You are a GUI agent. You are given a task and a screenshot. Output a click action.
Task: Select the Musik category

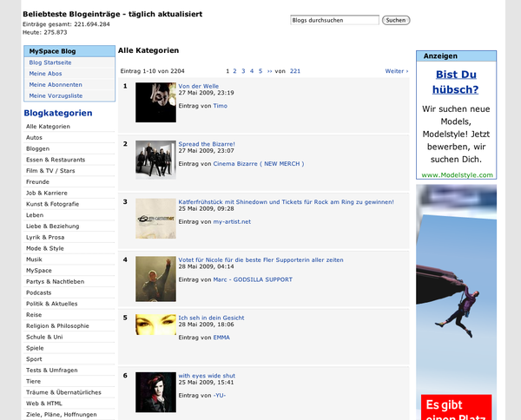pos(34,259)
